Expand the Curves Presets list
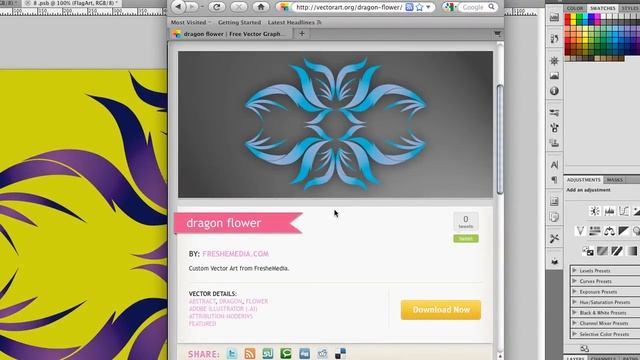The width and height of the screenshot is (640, 360). (575, 281)
